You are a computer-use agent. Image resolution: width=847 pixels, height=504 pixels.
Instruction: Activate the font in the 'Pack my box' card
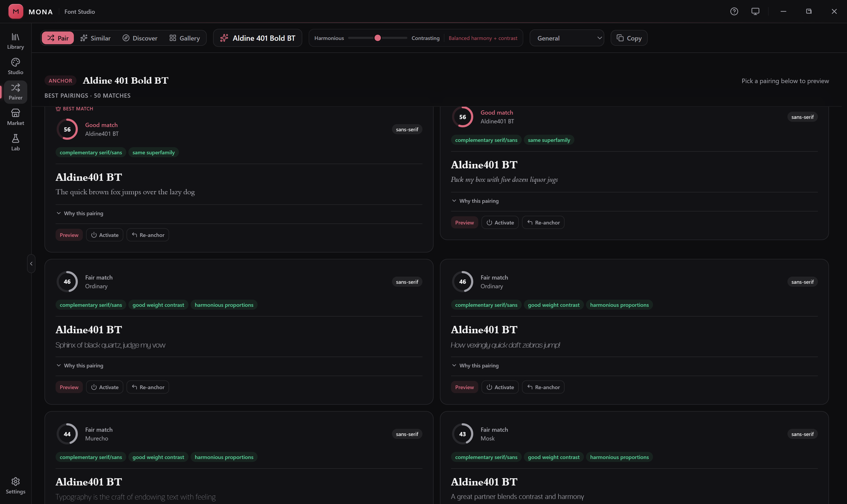point(500,222)
